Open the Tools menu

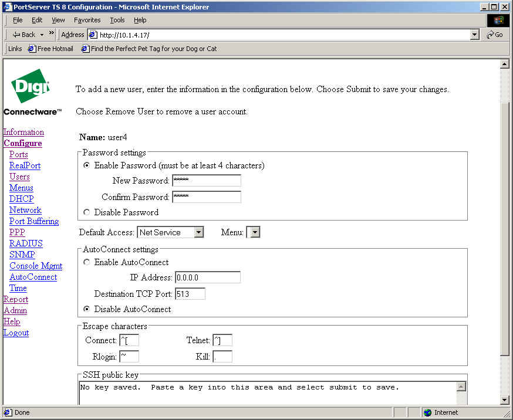(x=117, y=20)
